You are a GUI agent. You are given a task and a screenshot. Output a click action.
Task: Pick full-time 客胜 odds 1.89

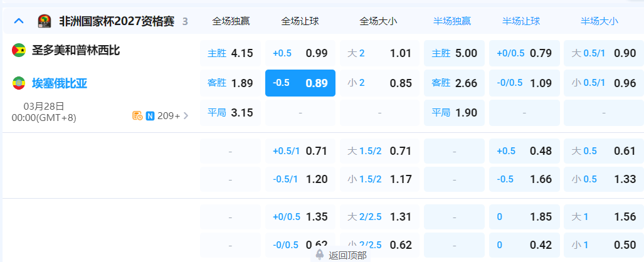[230, 83]
